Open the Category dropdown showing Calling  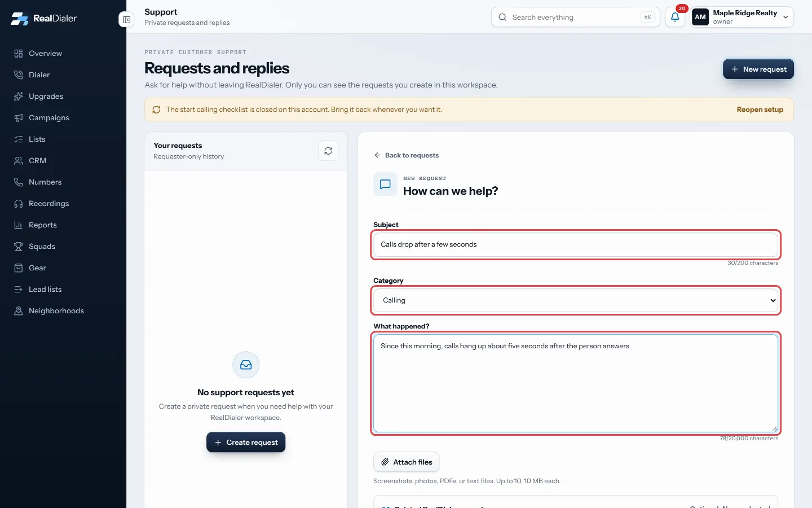tap(576, 300)
